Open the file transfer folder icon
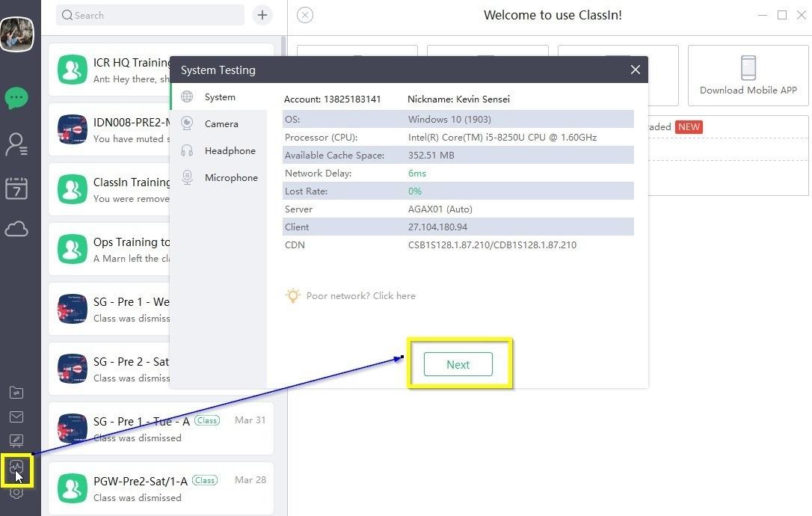 pyautogui.click(x=16, y=393)
